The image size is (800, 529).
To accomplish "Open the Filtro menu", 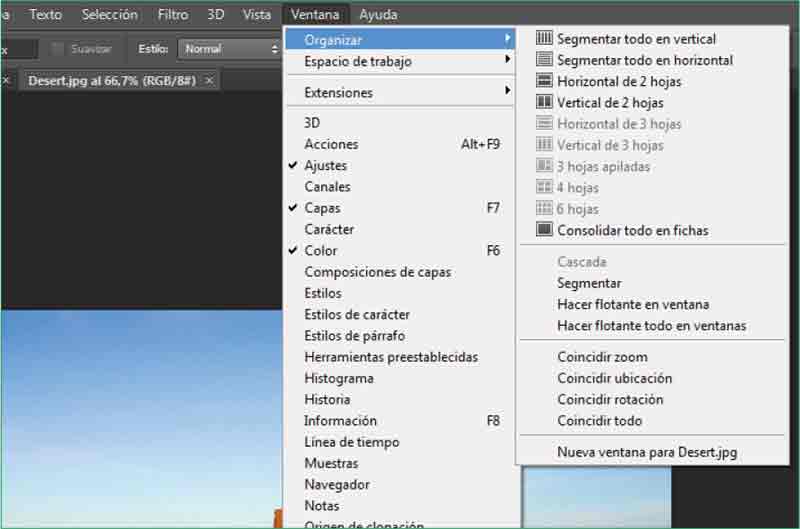I will point(172,15).
